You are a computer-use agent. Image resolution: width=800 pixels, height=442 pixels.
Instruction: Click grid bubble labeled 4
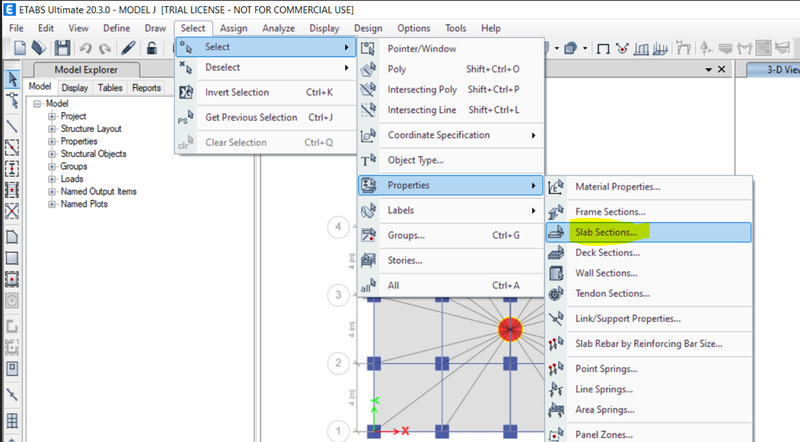tap(338, 227)
